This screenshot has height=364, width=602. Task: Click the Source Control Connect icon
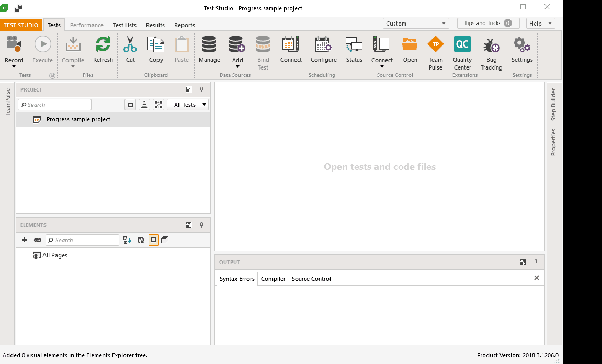click(382, 44)
